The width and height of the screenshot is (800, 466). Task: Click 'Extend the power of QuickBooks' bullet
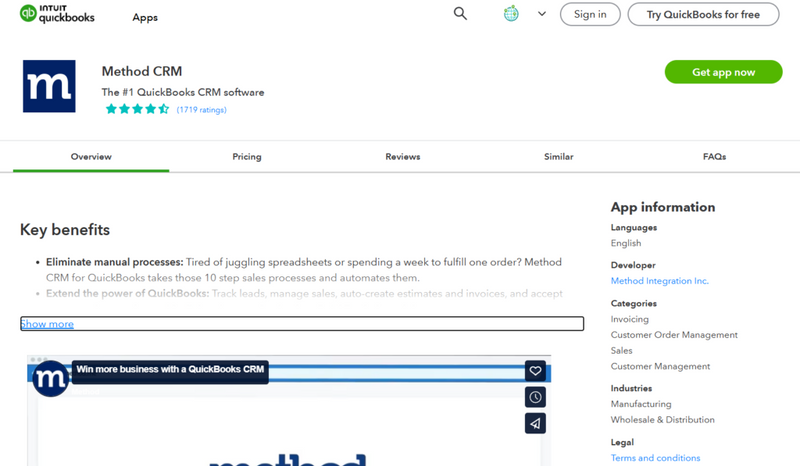pos(128,293)
